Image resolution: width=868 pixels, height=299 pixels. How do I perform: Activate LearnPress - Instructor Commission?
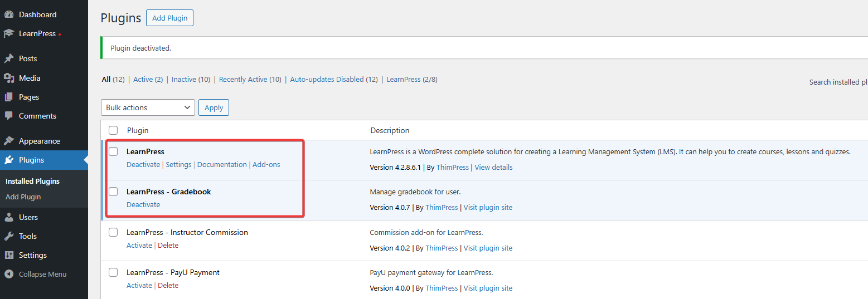[139, 246]
